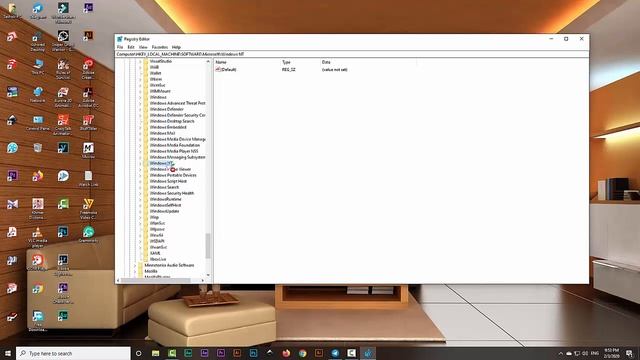Open the Help menu
The width and height of the screenshot is (640, 360).
(x=176, y=47)
